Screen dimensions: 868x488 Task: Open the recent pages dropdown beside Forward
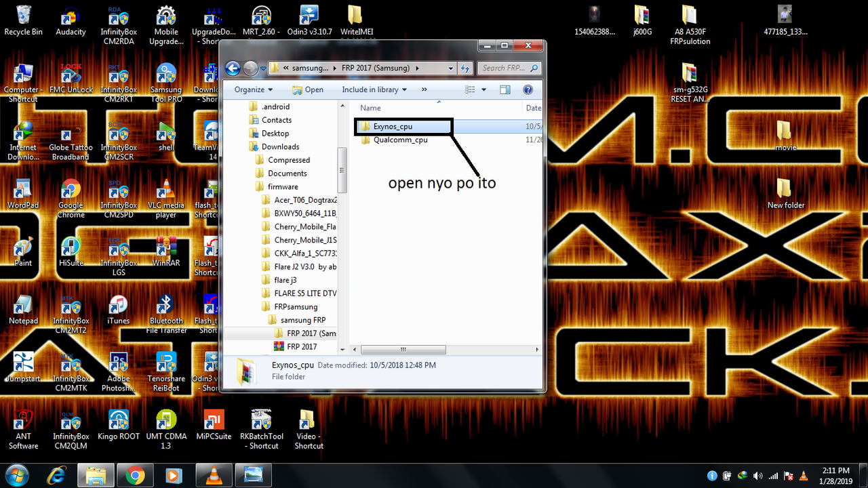[262, 68]
